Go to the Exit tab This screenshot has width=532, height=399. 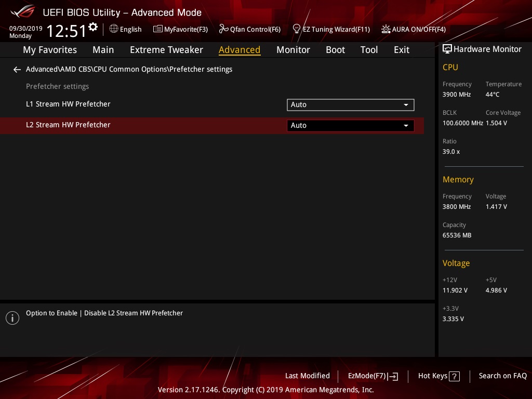[402, 50]
